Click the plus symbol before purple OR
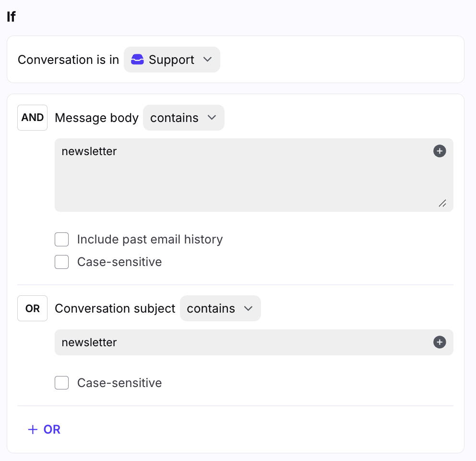 coord(33,429)
